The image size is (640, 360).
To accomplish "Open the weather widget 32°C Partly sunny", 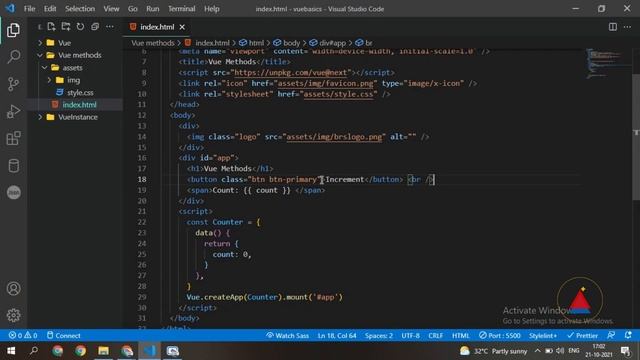I will tap(493, 351).
